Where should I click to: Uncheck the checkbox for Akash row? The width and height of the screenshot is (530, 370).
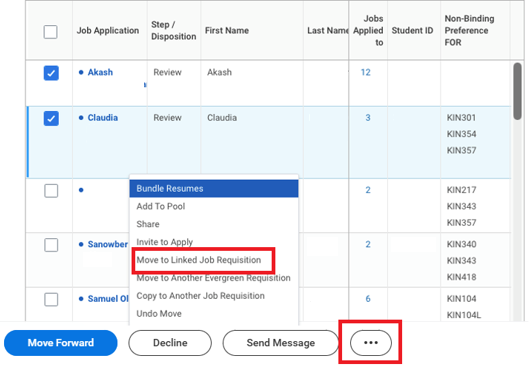51,73
